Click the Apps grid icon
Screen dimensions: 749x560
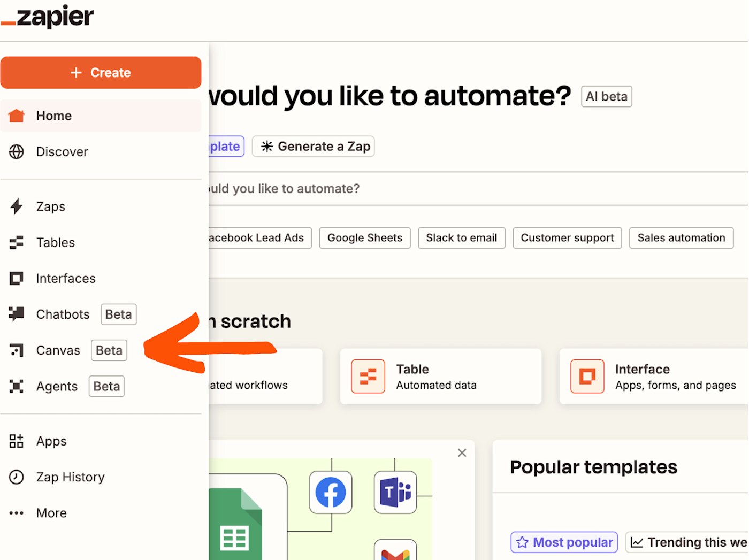[x=17, y=441]
